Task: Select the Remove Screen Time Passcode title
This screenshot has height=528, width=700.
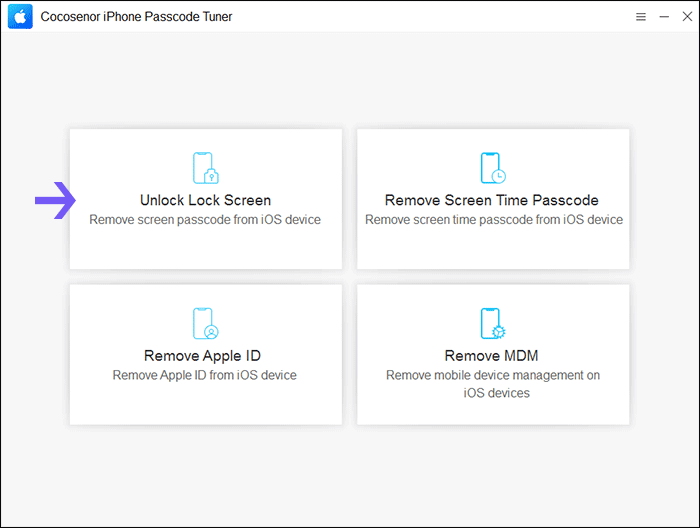Action: point(492,200)
